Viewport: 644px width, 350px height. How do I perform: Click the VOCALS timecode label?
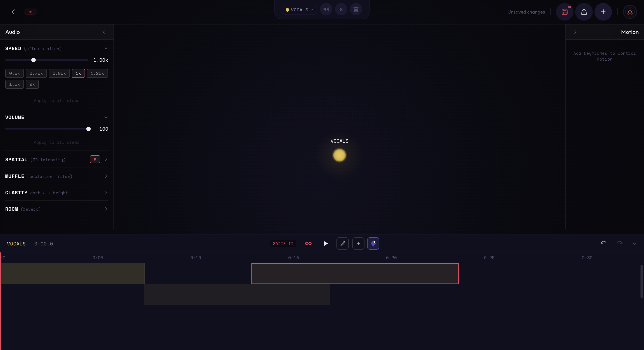(30, 244)
